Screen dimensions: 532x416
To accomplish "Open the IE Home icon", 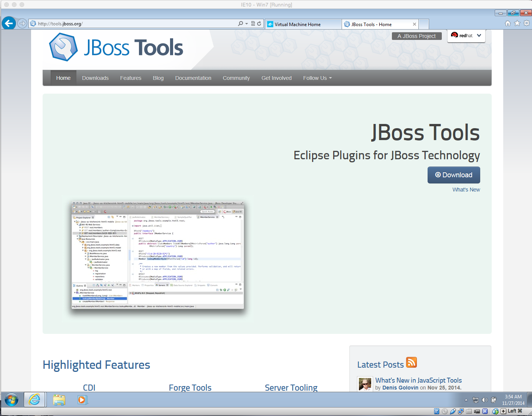I will [x=508, y=23].
